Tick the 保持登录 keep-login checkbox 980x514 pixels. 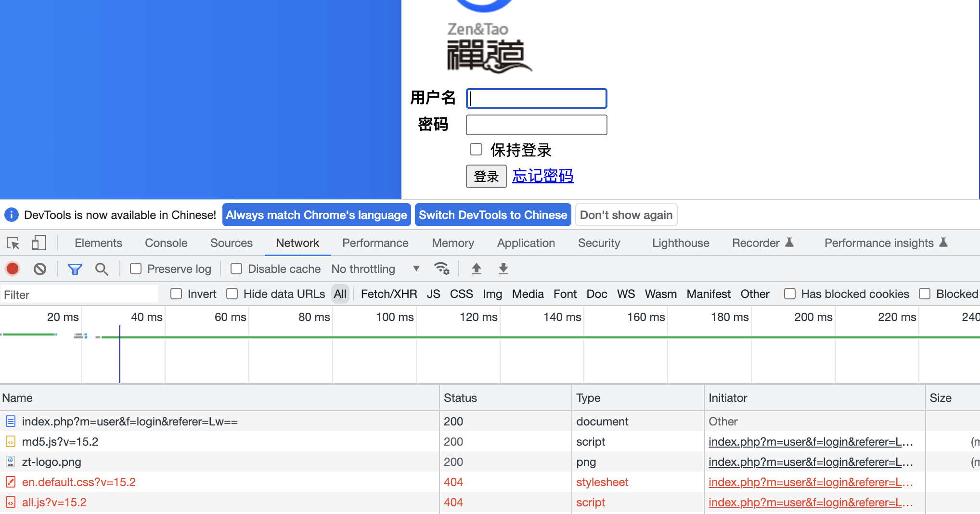476,149
